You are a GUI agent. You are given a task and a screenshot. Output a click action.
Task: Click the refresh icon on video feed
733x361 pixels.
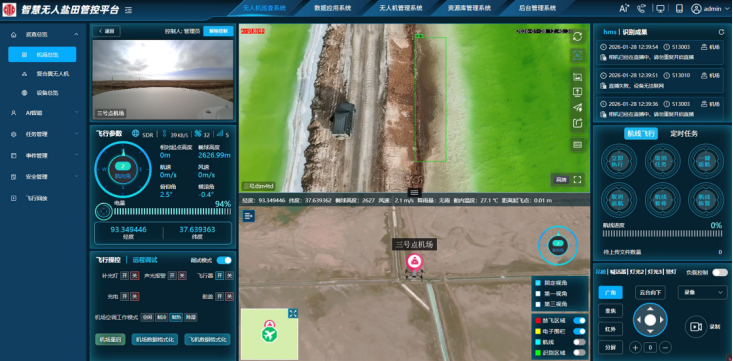tap(577, 36)
